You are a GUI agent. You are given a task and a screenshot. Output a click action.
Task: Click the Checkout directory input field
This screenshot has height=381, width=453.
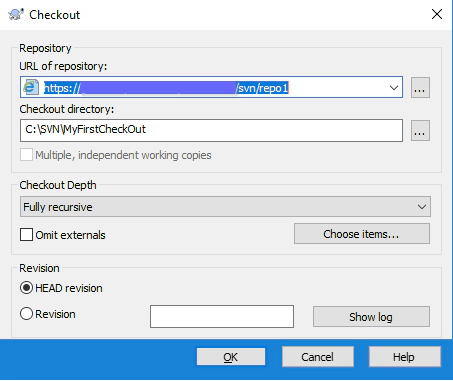[211, 130]
